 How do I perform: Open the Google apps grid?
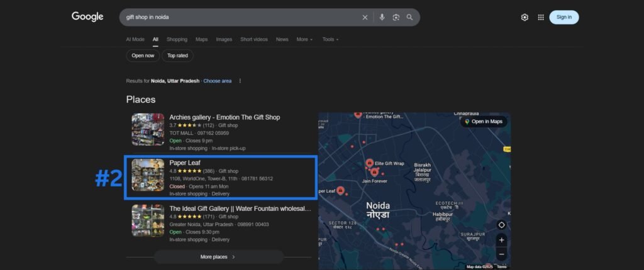(541, 18)
